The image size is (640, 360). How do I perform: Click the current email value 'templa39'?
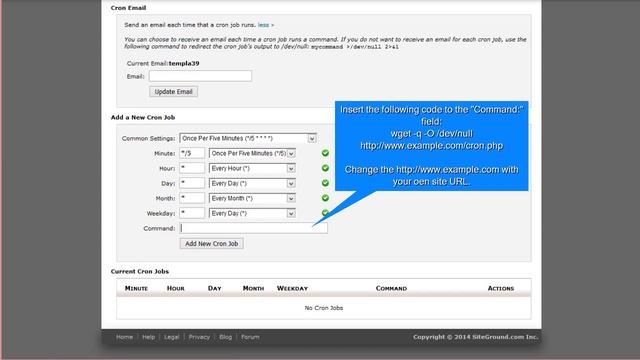pos(184,63)
